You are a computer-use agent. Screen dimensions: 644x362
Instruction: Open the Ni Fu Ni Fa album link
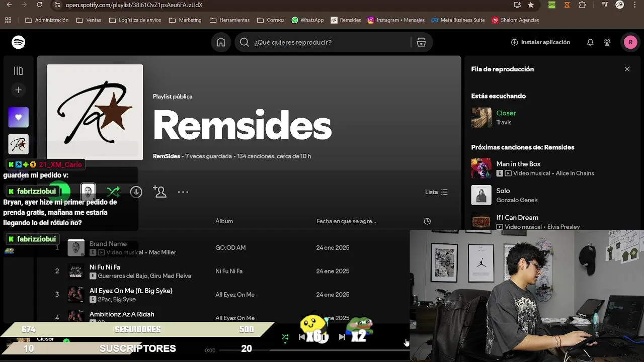229,271
